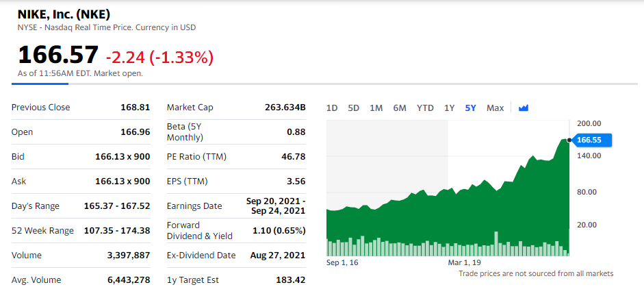
Task: Show the 1Y chart range
Action: (450, 108)
